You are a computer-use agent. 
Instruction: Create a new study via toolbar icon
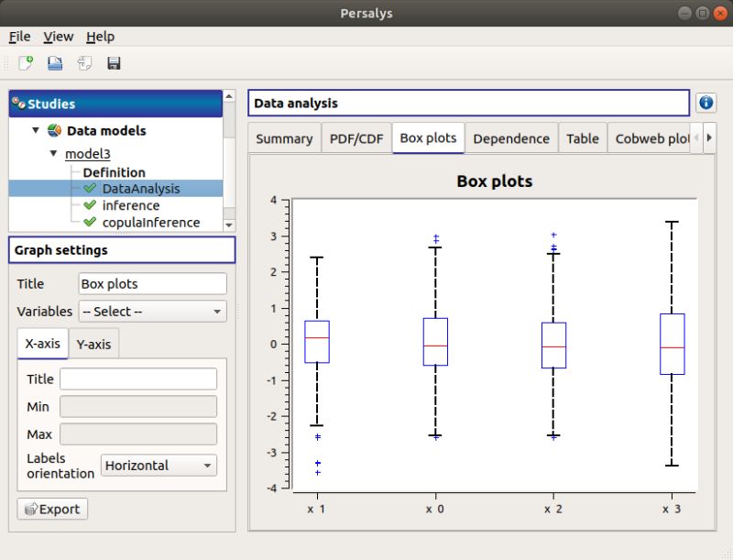(x=25, y=62)
